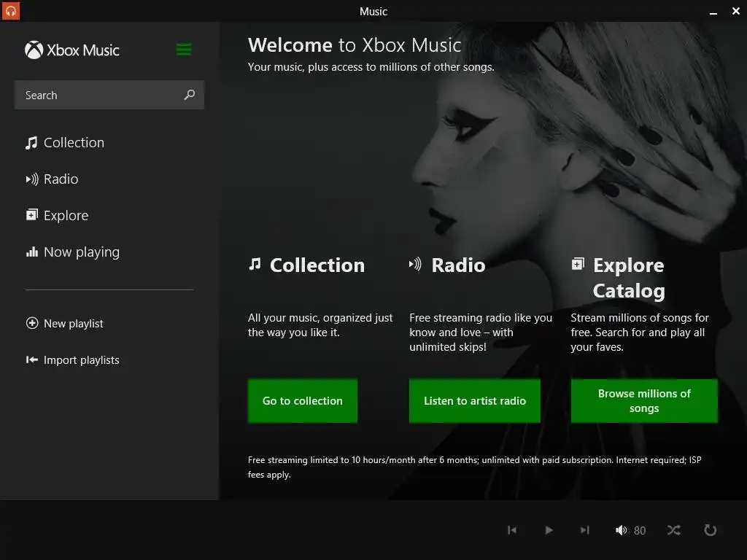The width and height of the screenshot is (747, 560).
Task: Click the Go to collection button
Action: pos(303,401)
